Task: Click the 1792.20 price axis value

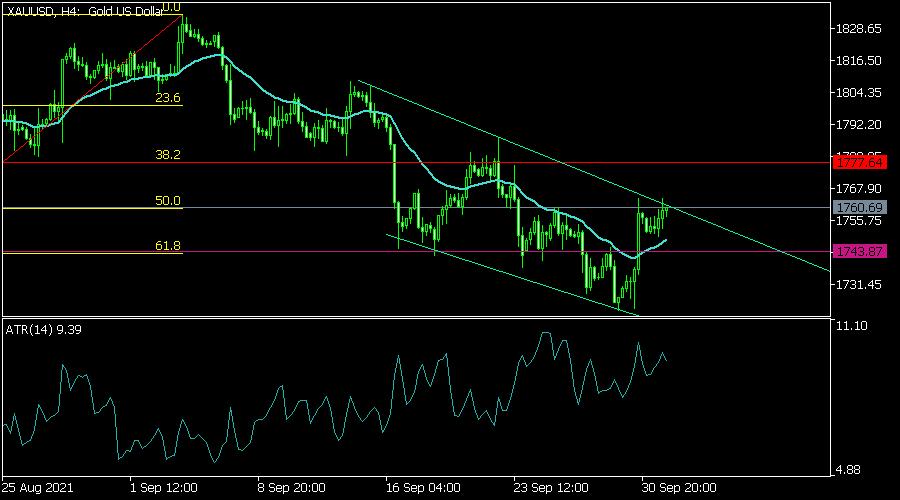Action: 858,125
